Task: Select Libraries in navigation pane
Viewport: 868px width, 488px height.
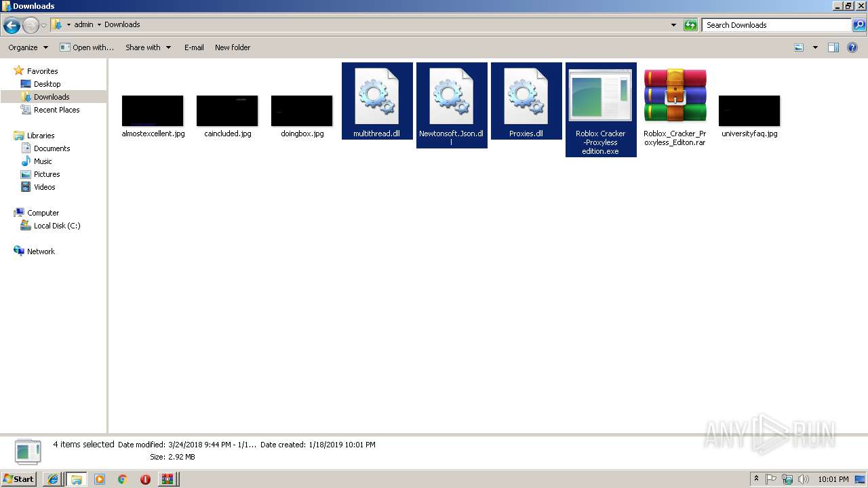Action: [41, 136]
